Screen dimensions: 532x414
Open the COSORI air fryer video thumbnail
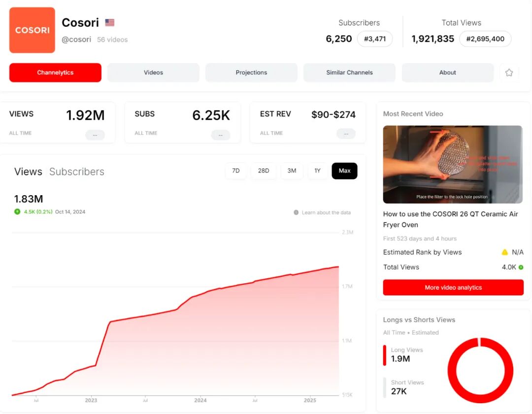[453, 164]
